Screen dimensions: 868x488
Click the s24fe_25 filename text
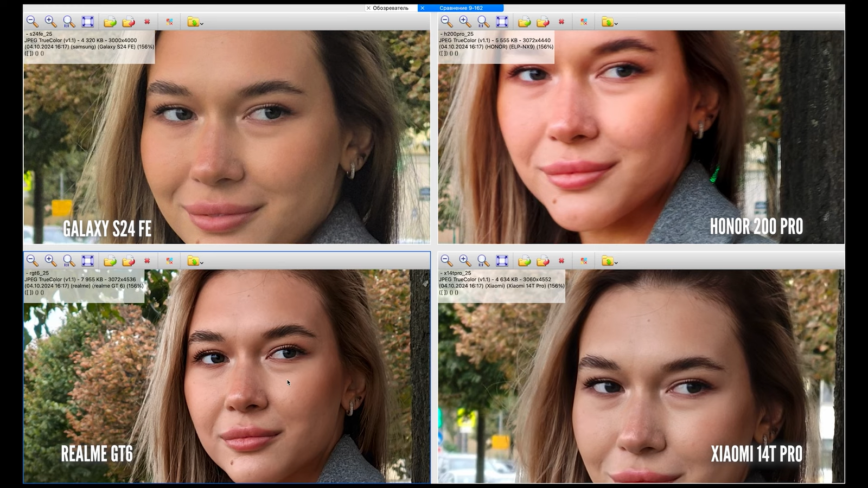[x=41, y=34]
